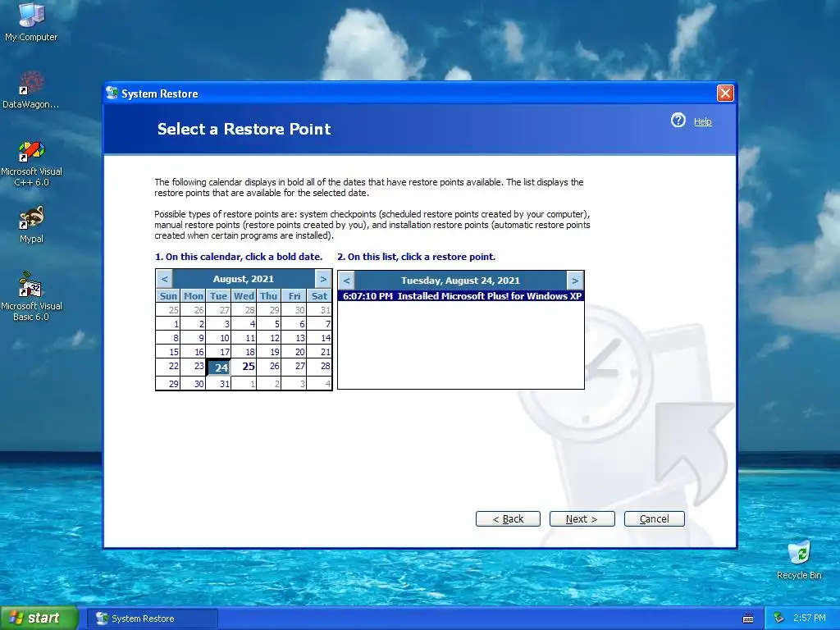Click date 8 on the calendar
Viewport: 840px width, 630px height.
[167, 337]
